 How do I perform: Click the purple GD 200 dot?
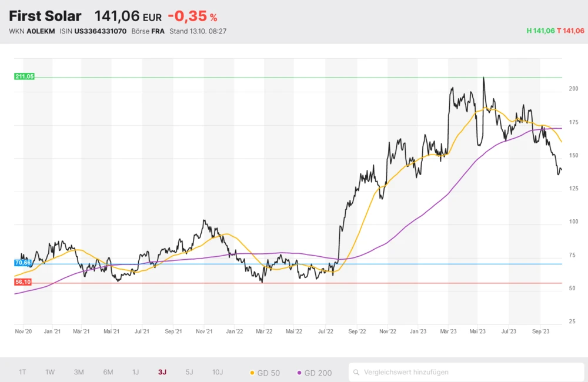tap(300, 373)
